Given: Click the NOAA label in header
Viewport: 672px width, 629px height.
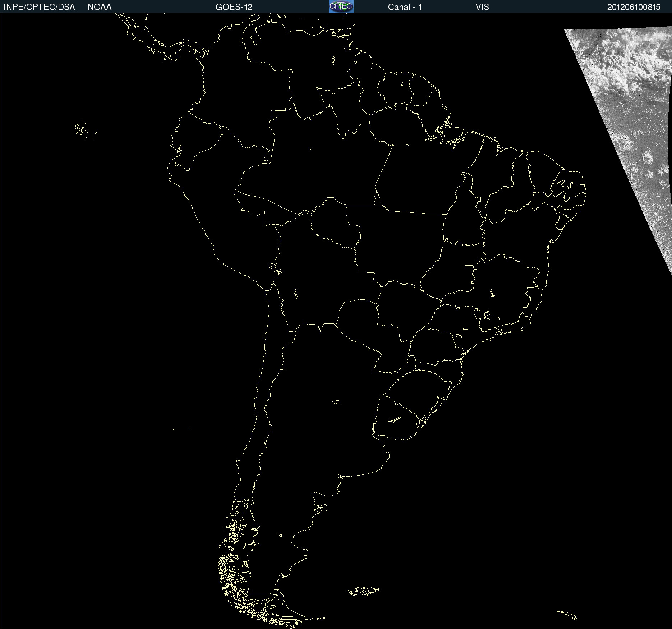Looking at the screenshot, I should click(x=100, y=7).
